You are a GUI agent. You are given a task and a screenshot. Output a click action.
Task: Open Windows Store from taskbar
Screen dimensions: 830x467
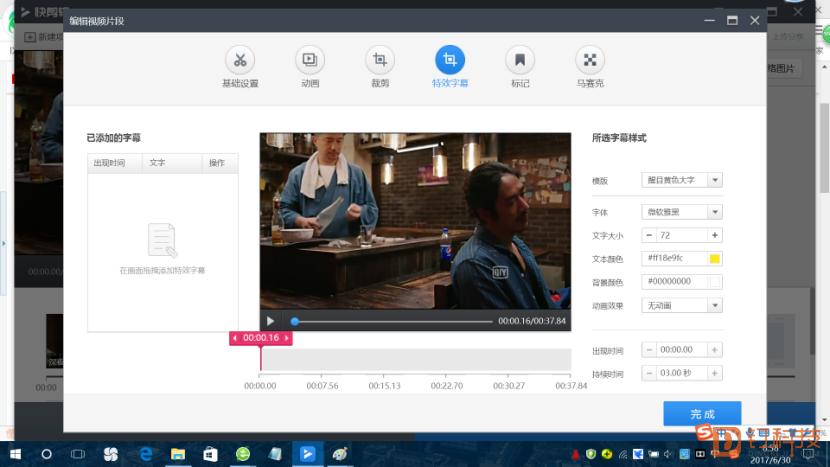pos(210,454)
